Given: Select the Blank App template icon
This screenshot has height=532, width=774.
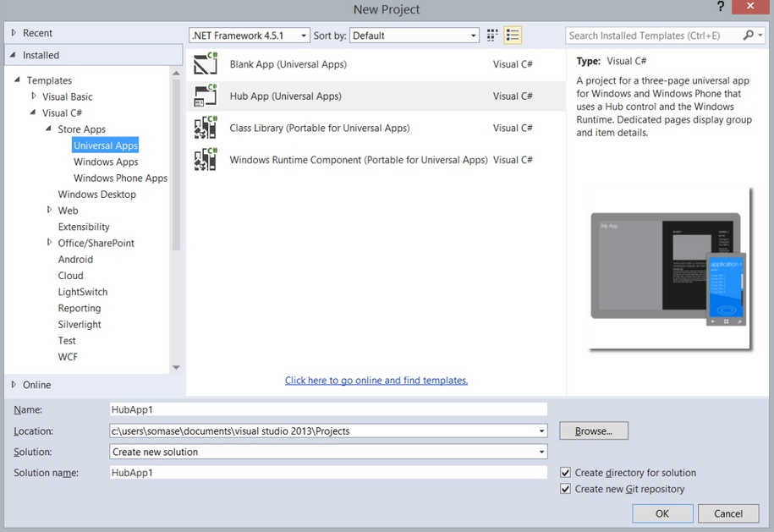Looking at the screenshot, I should (206, 64).
